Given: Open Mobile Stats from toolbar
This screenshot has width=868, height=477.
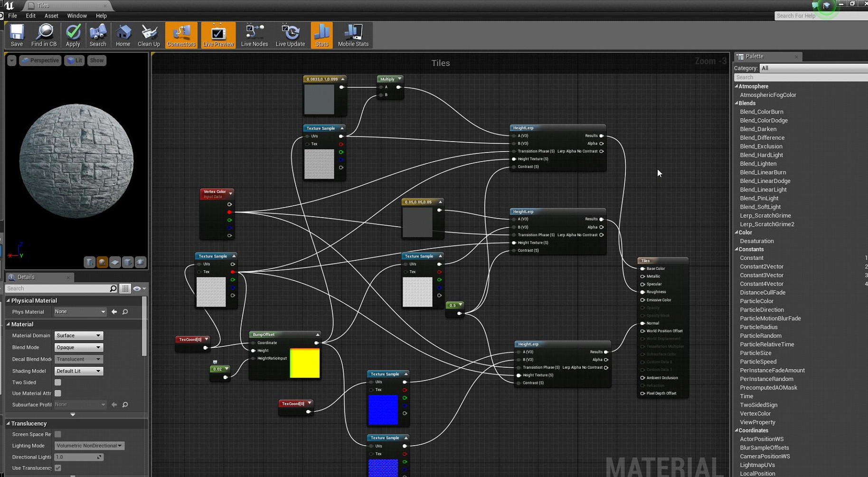Looking at the screenshot, I should pos(353,36).
